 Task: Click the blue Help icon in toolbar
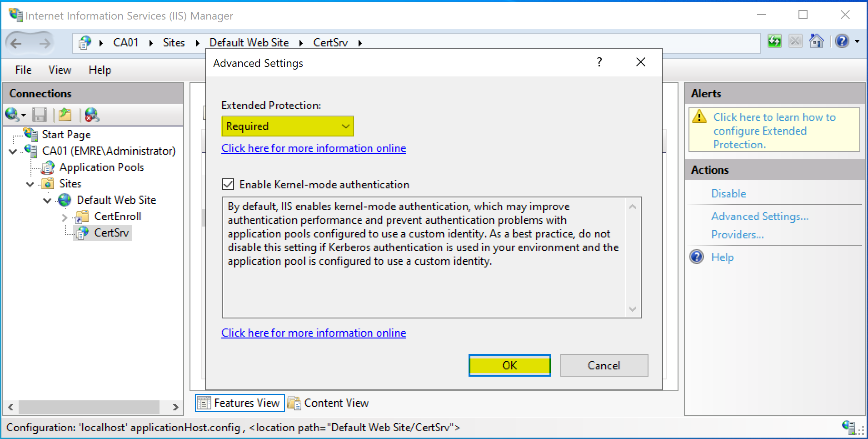point(842,41)
